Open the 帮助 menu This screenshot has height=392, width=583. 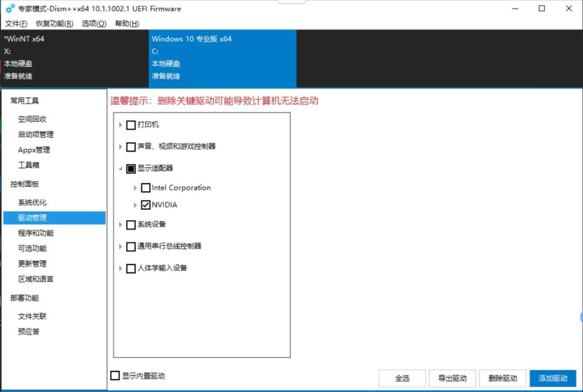coord(125,23)
